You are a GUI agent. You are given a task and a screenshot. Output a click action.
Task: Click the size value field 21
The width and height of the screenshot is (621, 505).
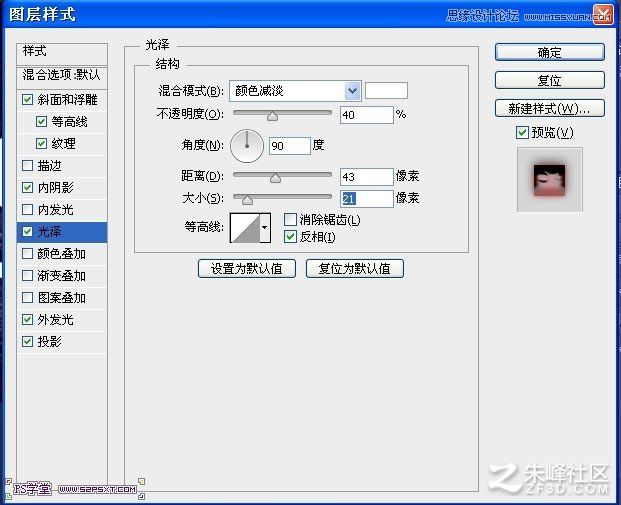(367, 198)
